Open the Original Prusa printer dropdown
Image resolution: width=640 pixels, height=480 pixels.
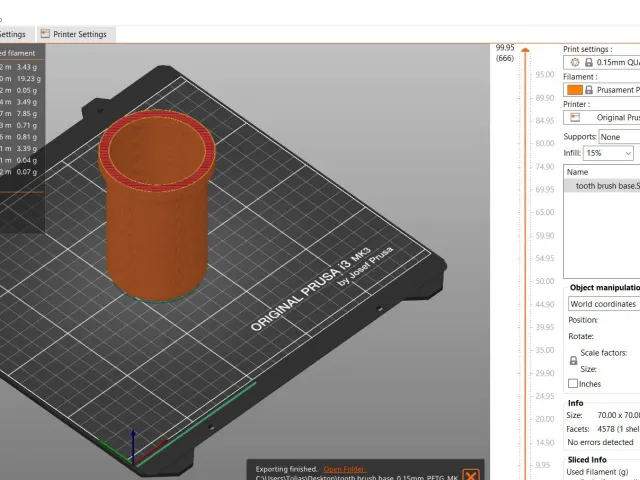click(x=602, y=118)
